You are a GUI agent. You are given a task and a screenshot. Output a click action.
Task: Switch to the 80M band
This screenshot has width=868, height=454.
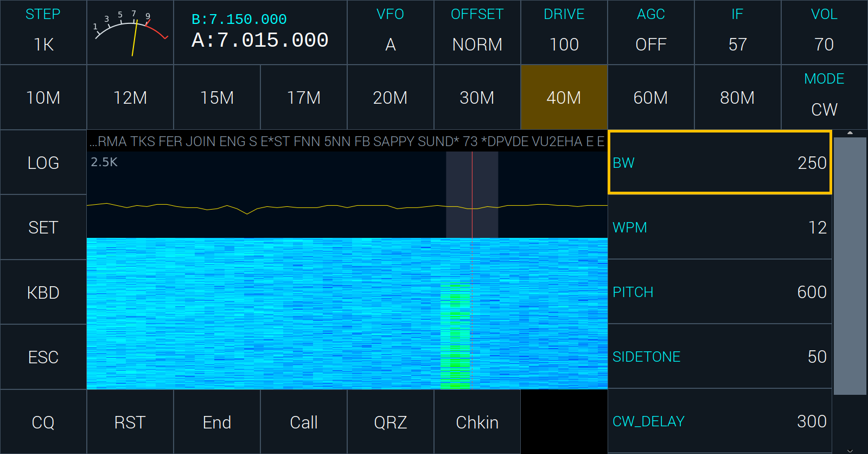pyautogui.click(x=738, y=97)
